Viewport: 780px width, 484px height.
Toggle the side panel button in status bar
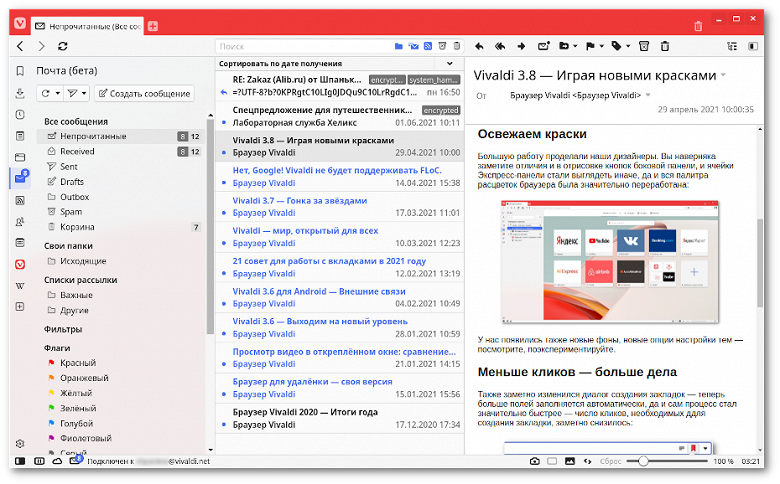(20, 461)
